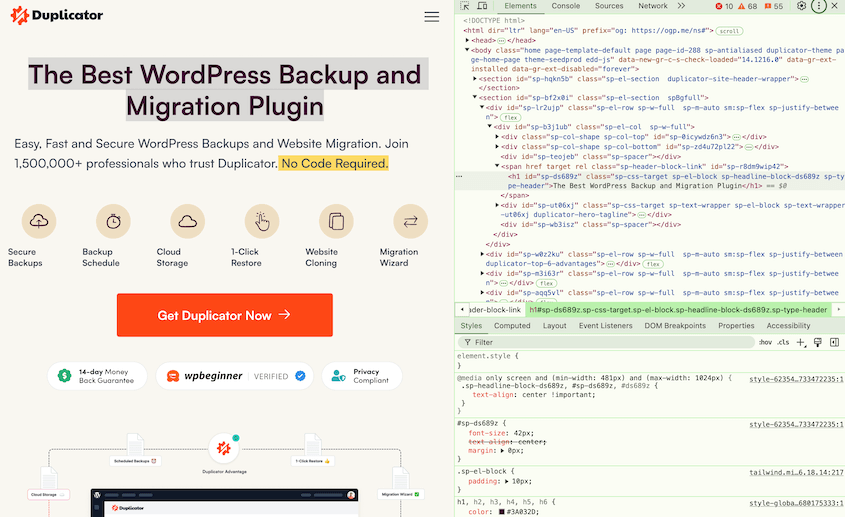845x517 pixels.
Task: Open the Computed styles tab
Action: 512,326
